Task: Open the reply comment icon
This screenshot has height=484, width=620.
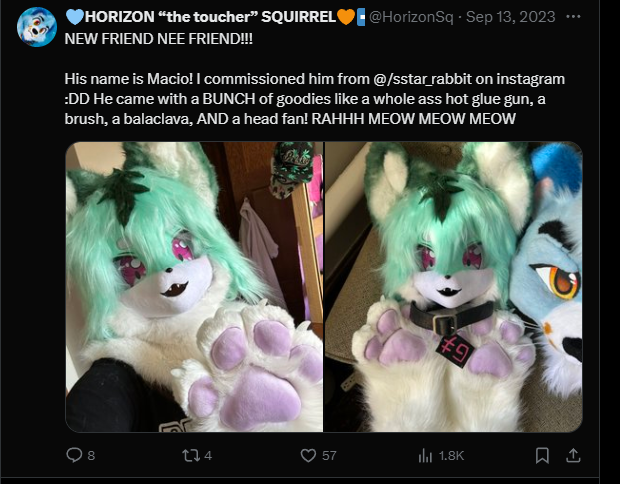Action: click(x=74, y=455)
